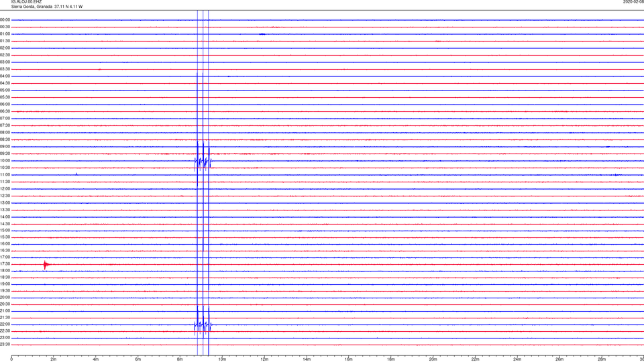The image size is (644, 362).
Task: Select the 6m tick on the time axis
Action: pos(138,359)
